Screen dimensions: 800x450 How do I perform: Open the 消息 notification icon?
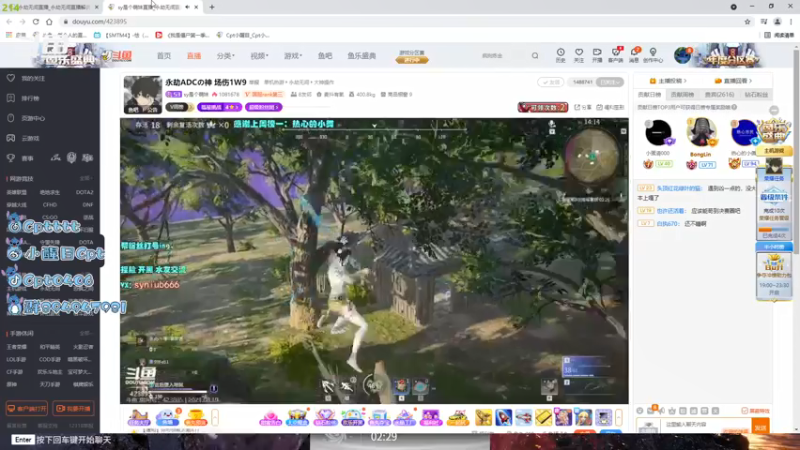coord(634,55)
